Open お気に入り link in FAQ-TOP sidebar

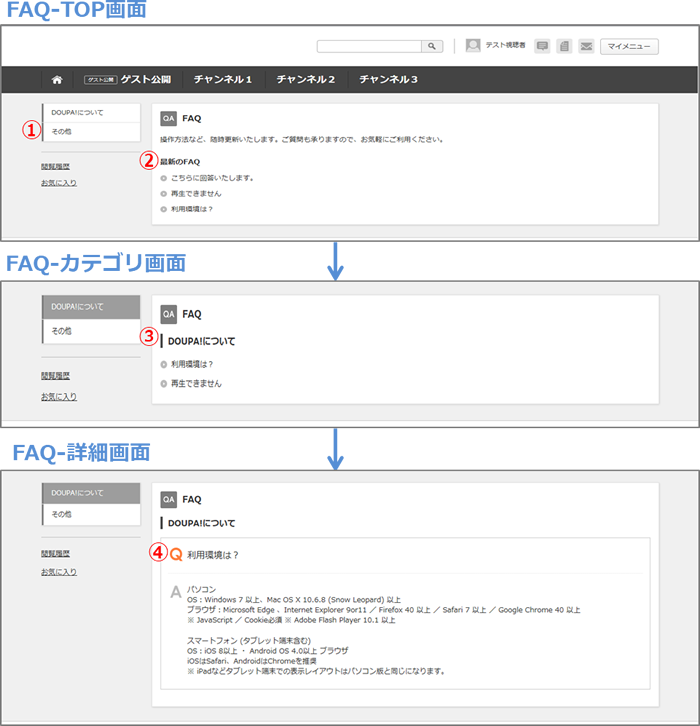[59, 183]
